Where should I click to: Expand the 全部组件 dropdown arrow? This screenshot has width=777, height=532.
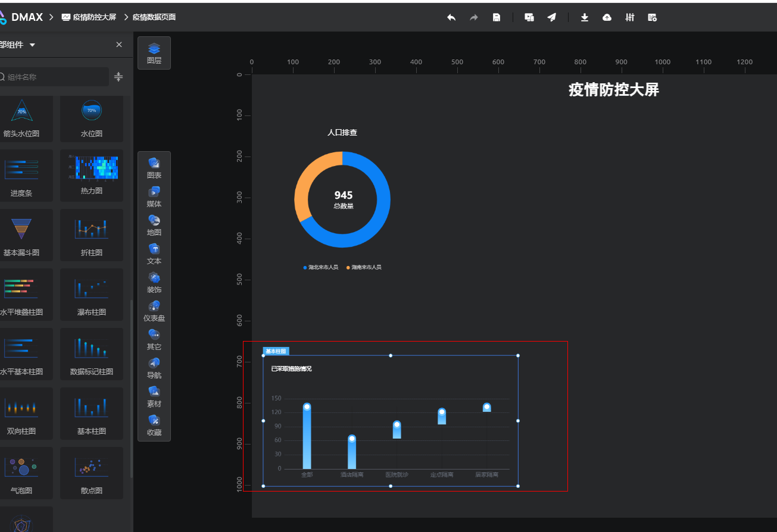(x=32, y=45)
